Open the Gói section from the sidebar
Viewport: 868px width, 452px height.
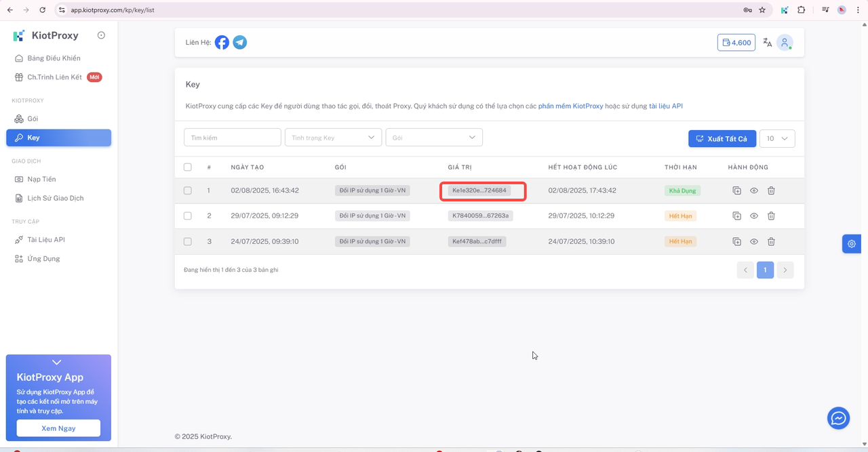pos(33,119)
